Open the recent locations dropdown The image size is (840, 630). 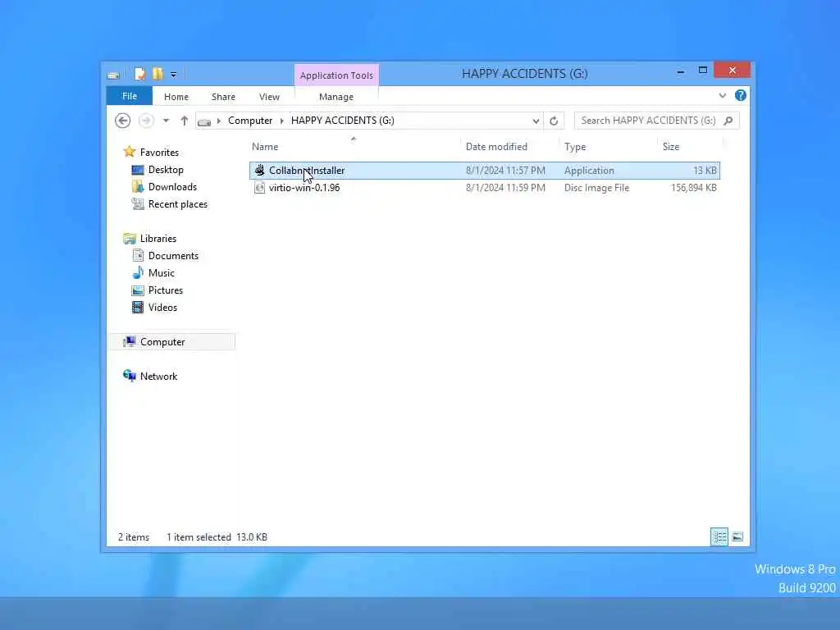click(166, 121)
